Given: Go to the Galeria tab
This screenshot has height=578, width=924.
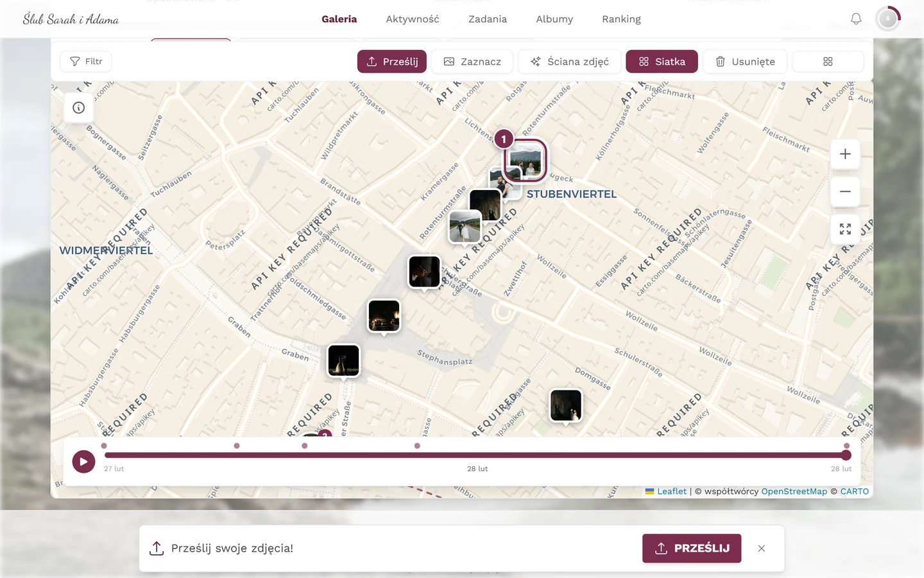Looking at the screenshot, I should point(339,19).
